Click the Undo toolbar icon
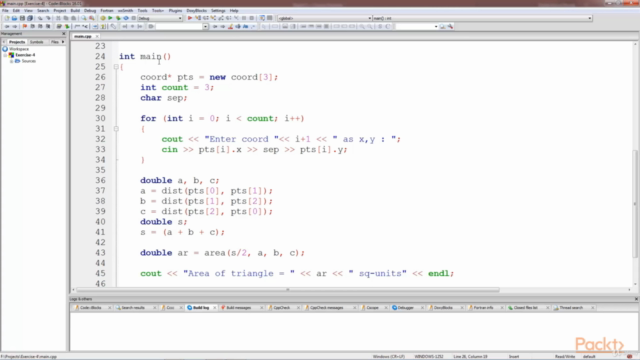This screenshot has height=360, width=640. (x=40, y=18)
